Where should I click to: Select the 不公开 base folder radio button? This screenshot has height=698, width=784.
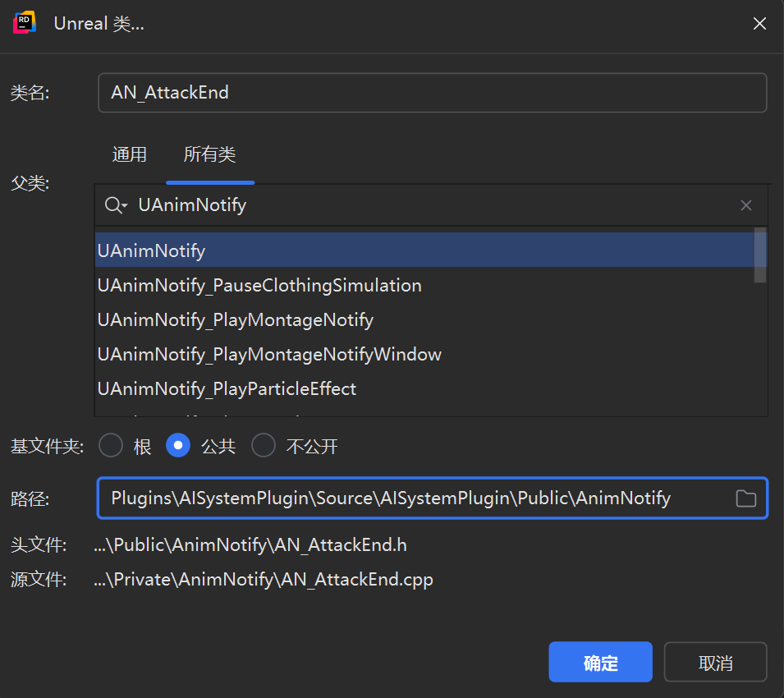click(264, 446)
